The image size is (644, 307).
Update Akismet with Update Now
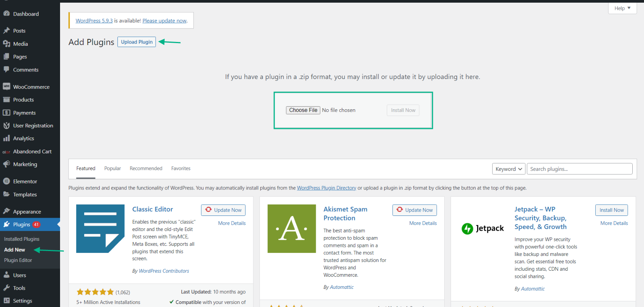pos(415,210)
